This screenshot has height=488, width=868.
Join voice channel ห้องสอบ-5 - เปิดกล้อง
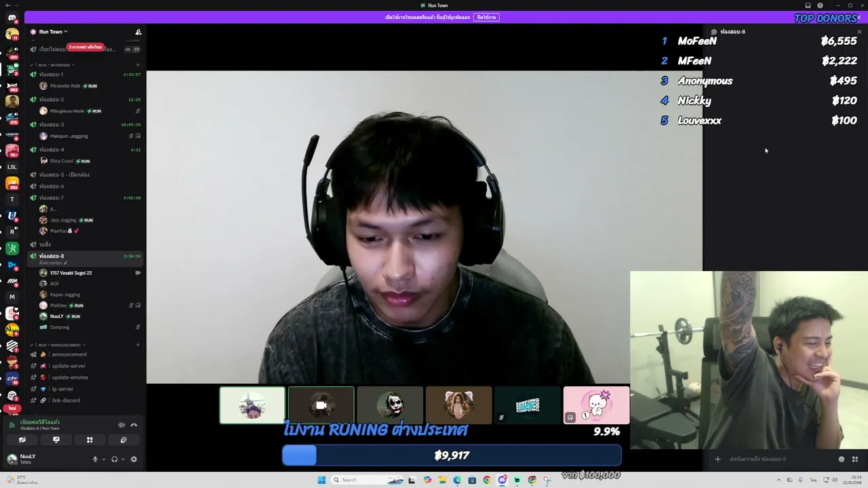[x=85, y=175]
